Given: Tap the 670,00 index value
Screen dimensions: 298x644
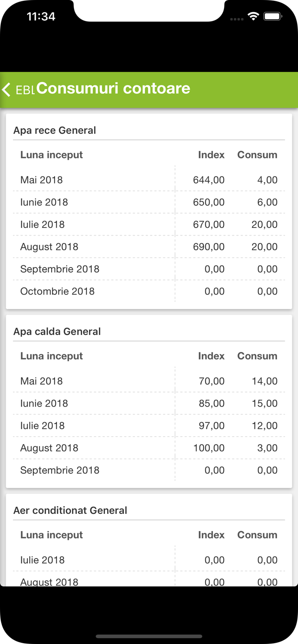Looking at the screenshot, I should point(209,225).
